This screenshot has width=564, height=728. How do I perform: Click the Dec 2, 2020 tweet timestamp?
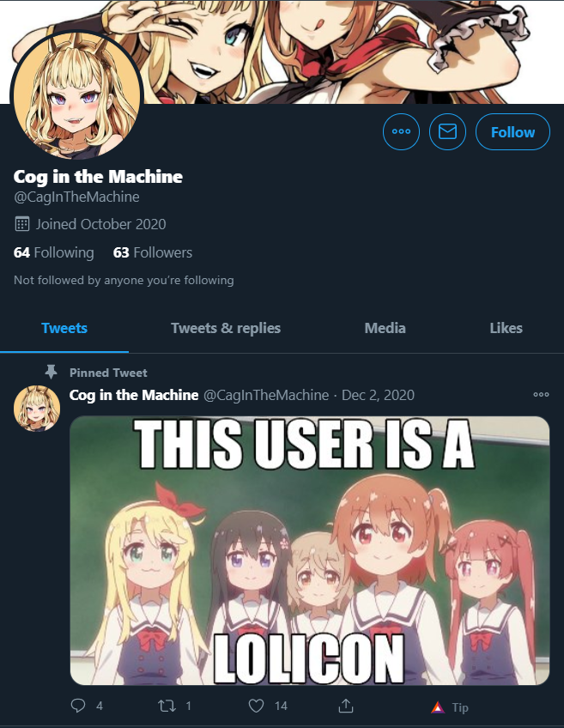pyautogui.click(x=378, y=395)
